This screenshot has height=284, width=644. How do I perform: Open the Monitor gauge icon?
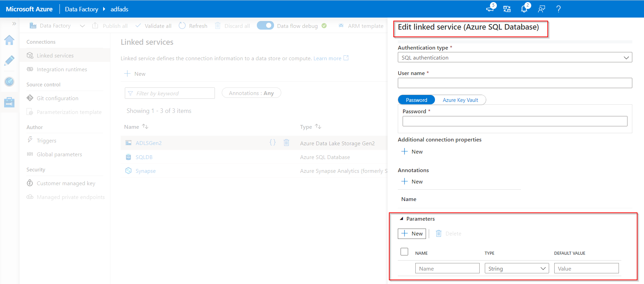pyautogui.click(x=9, y=82)
